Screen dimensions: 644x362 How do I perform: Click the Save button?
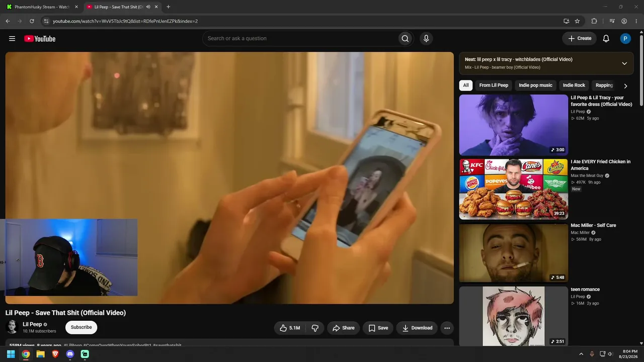click(378, 328)
